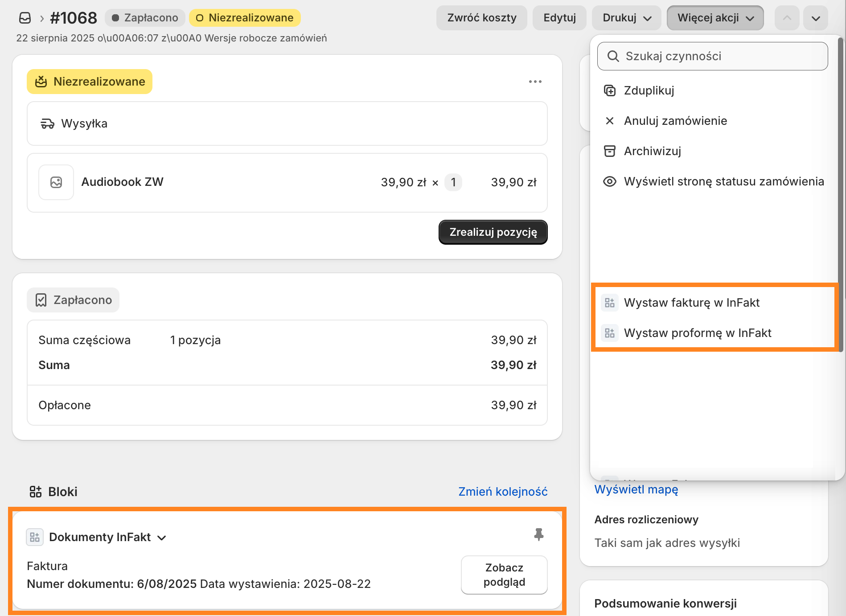Click the three-dot menu on the fulfillment card
Screen dimensions: 846x616
[536, 82]
